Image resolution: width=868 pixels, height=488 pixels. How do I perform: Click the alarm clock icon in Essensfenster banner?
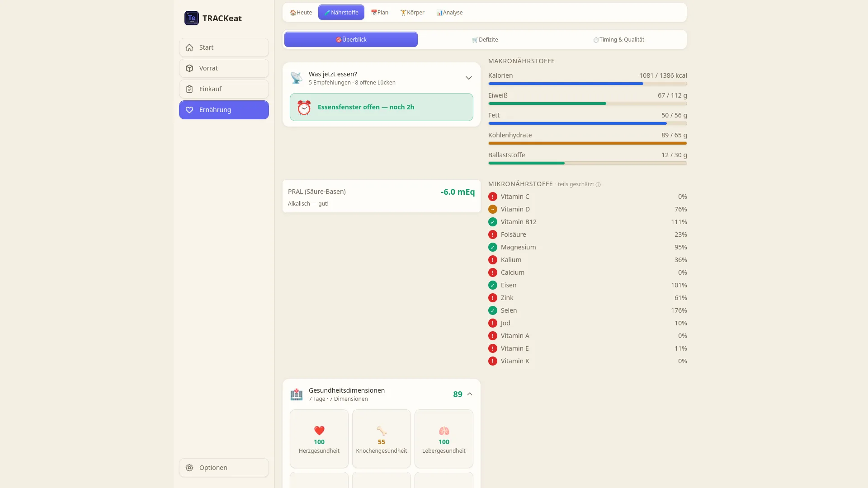[x=304, y=108]
